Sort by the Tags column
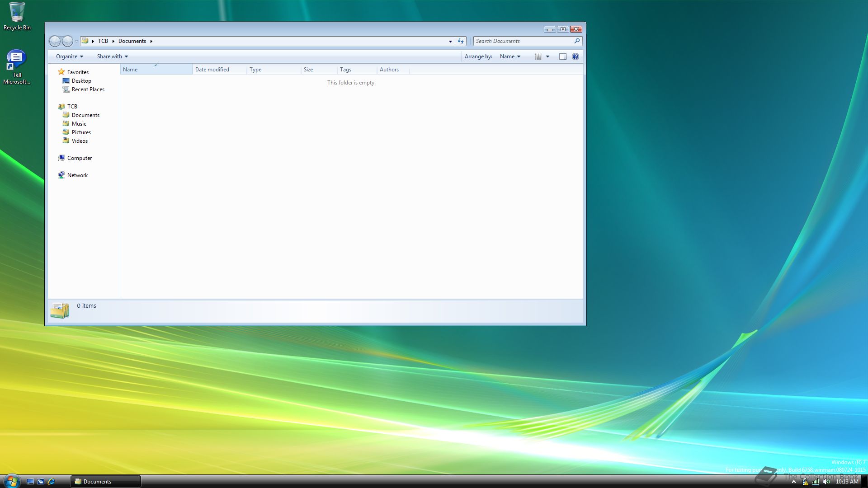Image resolution: width=868 pixels, height=488 pixels. (357, 70)
